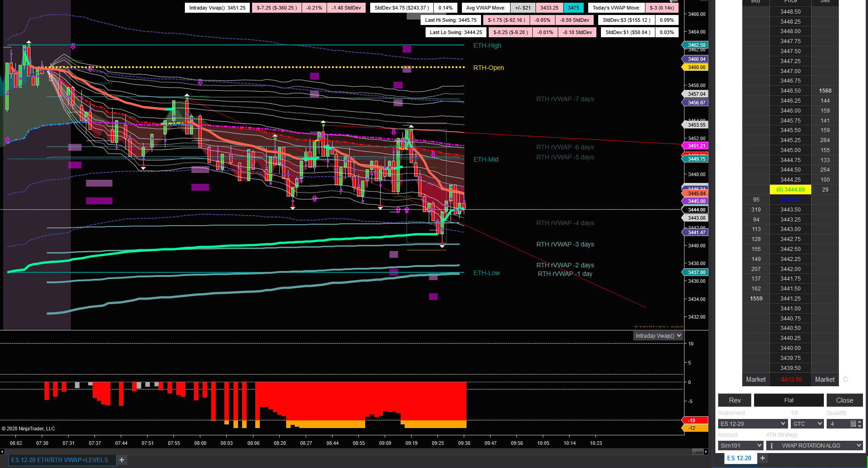The image size is (868, 468).
Task: Click the 3462.50 ETH-High price marker
Action: coord(696,45)
